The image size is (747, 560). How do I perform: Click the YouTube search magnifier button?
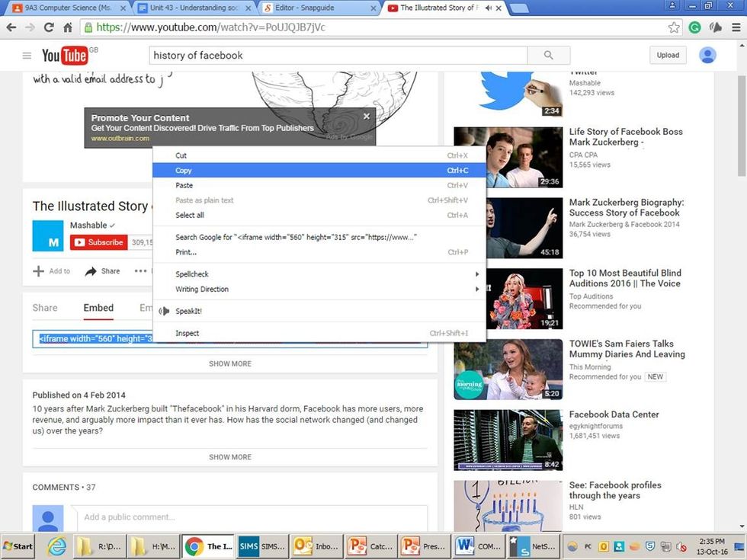[548, 55]
